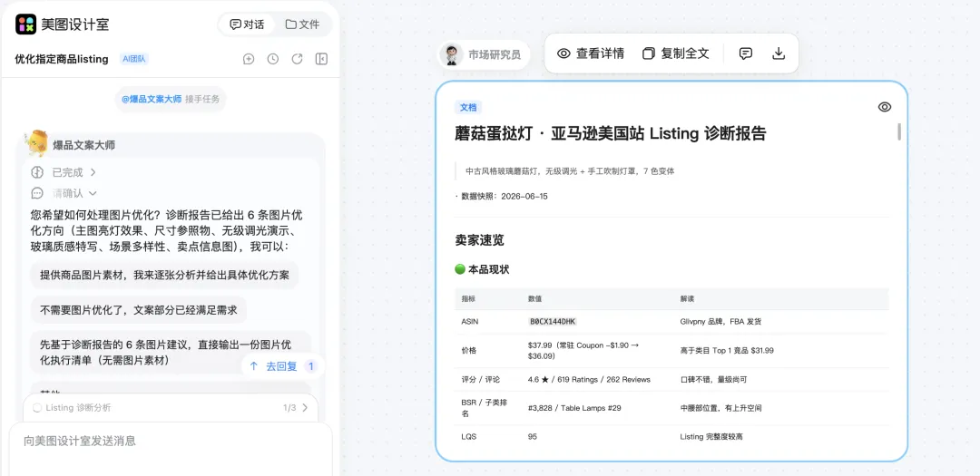
Task: Click the refresh arrow icon in chat header
Action: [298, 59]
